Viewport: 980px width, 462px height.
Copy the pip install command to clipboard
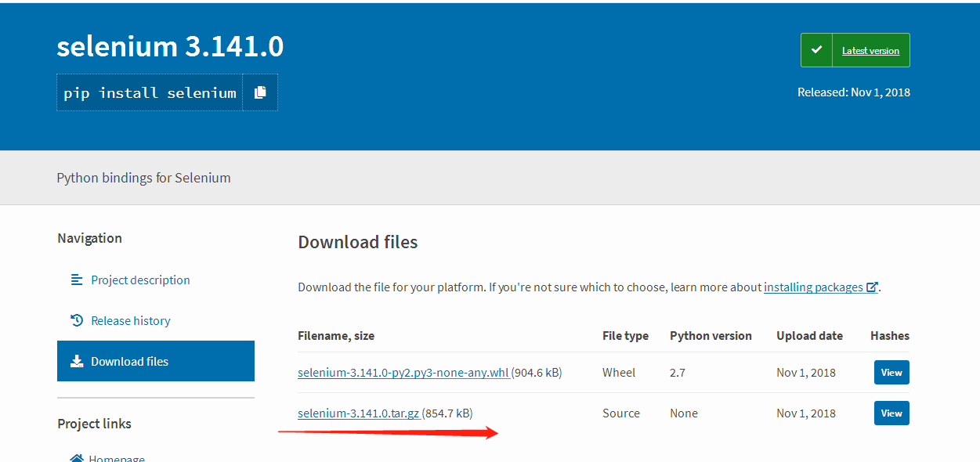(x=260, y=92)
